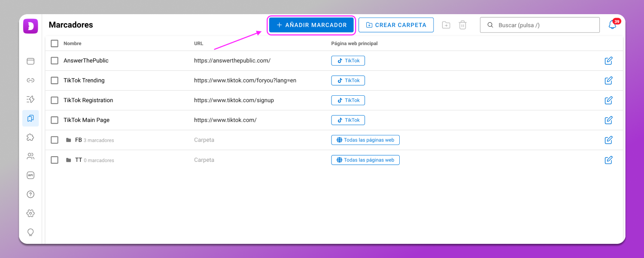Open the extensions puzzle icon in sidebar
644x258 pixels.
30,137
